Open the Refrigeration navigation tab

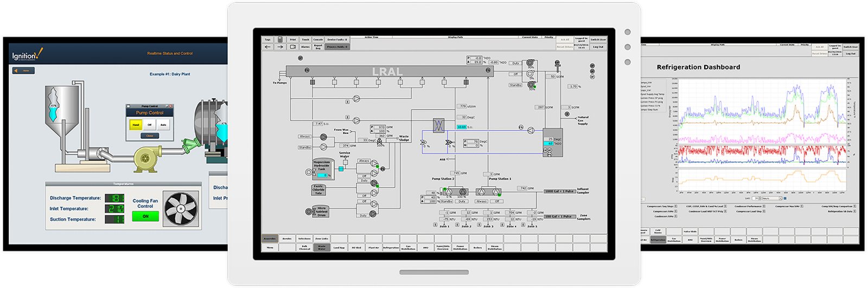point(391,247)
